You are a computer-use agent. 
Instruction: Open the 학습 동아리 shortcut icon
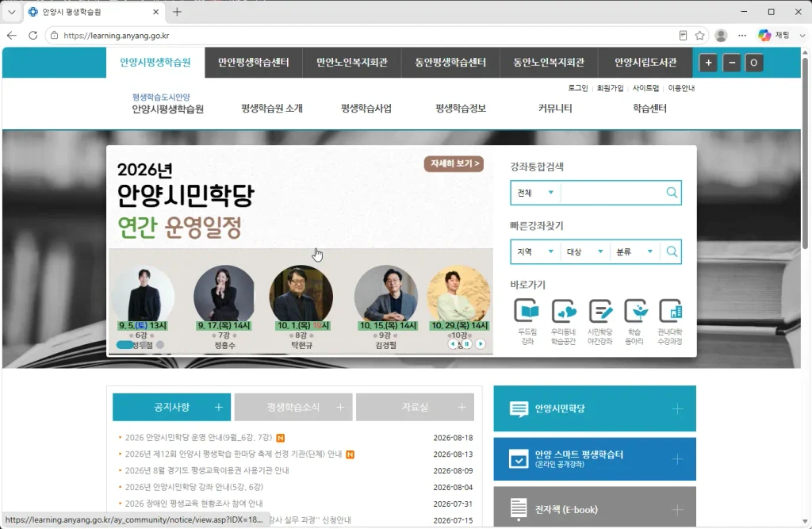pyautogui.click(x=635, y=312)
